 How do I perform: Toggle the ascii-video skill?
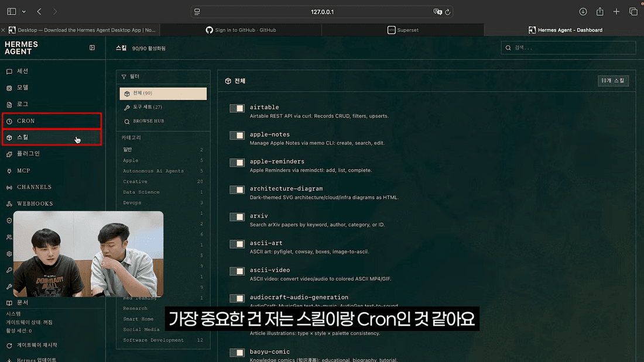[237, 271]
